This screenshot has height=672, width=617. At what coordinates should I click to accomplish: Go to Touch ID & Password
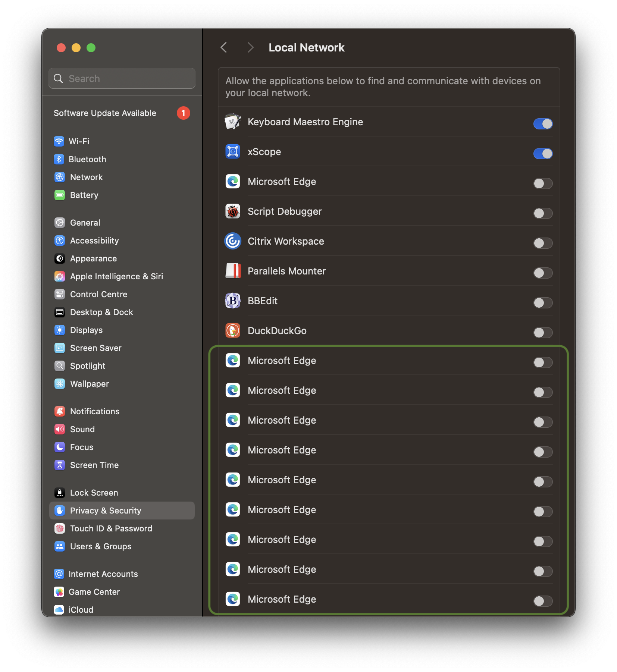(x=122, y=528)
